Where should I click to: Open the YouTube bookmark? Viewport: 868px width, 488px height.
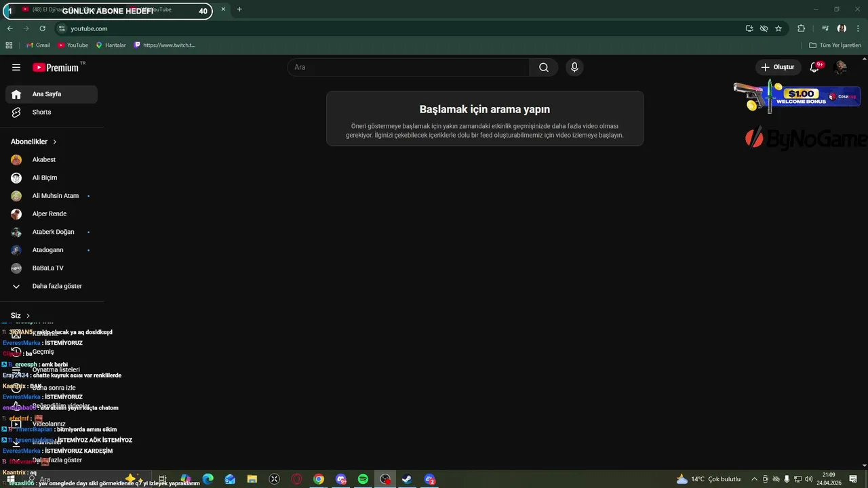pos(73,45)
